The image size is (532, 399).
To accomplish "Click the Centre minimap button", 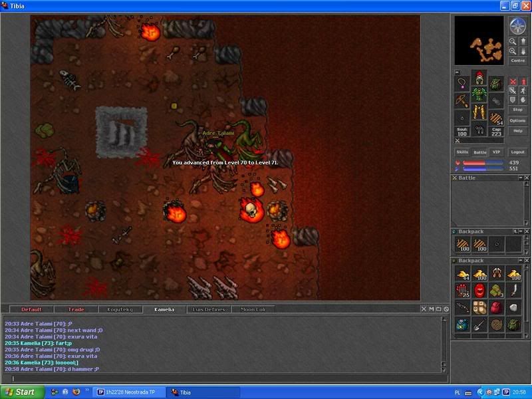I will click(518, 61).
